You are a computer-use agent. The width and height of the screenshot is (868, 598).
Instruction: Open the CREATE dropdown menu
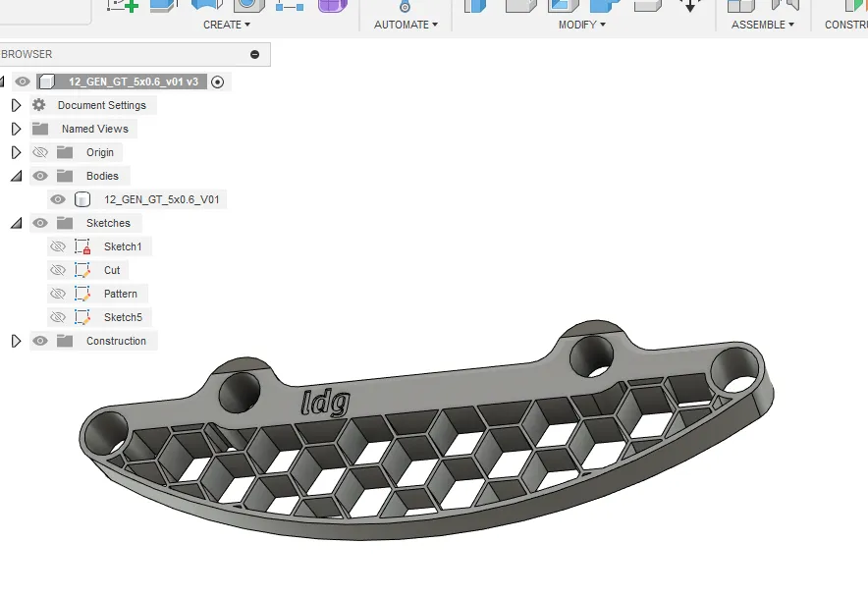pyautogui.click(x=227, y=25)
